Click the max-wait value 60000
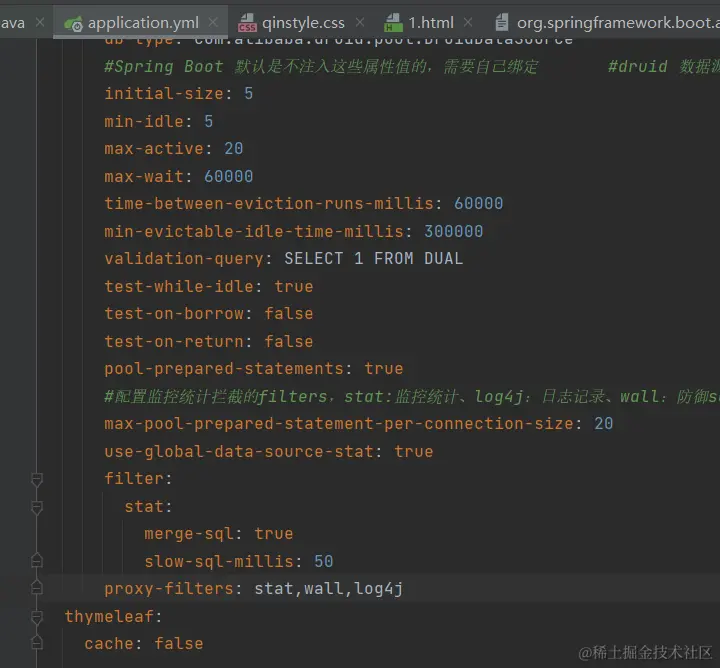 pos(228,176)
